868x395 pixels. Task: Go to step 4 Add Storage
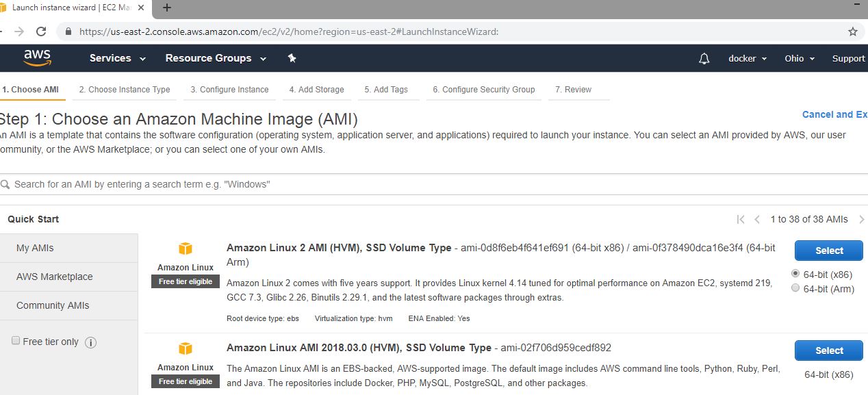316,90
